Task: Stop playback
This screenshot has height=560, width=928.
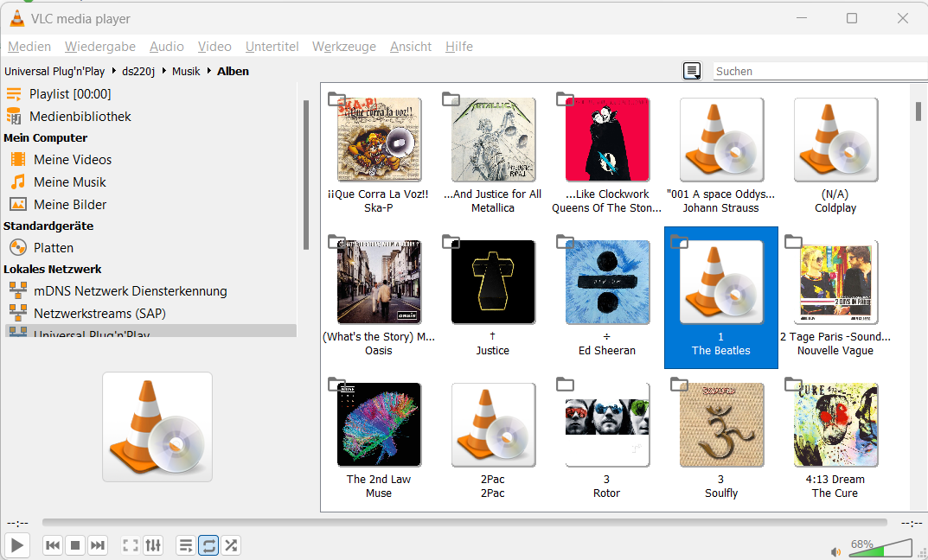Action: (75, 545)
